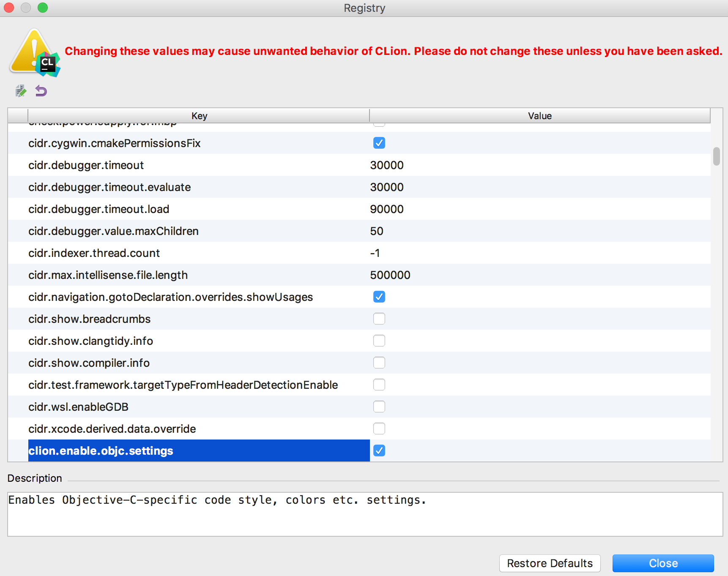Viewport: 728px width, 576px height.
Task: Click the Key column header
Action: (199, 115)
